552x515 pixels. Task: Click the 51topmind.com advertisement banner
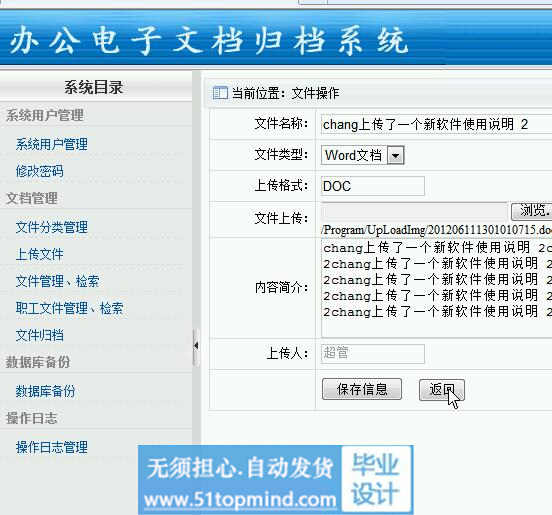point(275,480)
